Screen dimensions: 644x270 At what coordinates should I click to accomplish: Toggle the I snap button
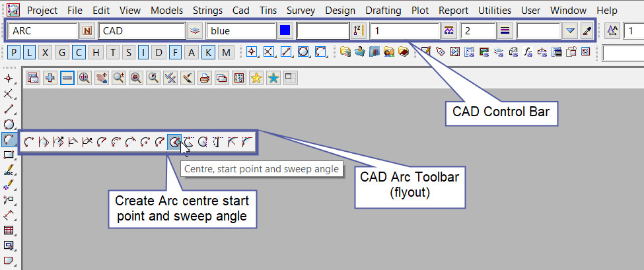click(143, 52)
